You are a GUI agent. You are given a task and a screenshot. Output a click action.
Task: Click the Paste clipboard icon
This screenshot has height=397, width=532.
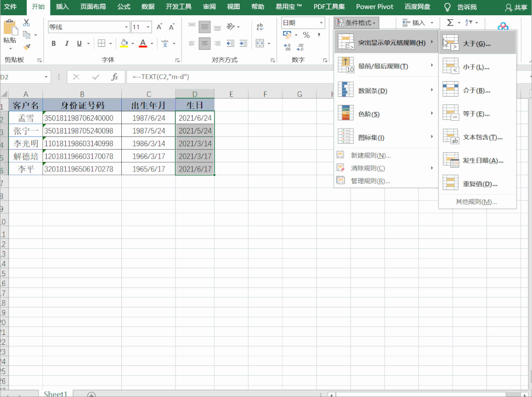[10, 28]
